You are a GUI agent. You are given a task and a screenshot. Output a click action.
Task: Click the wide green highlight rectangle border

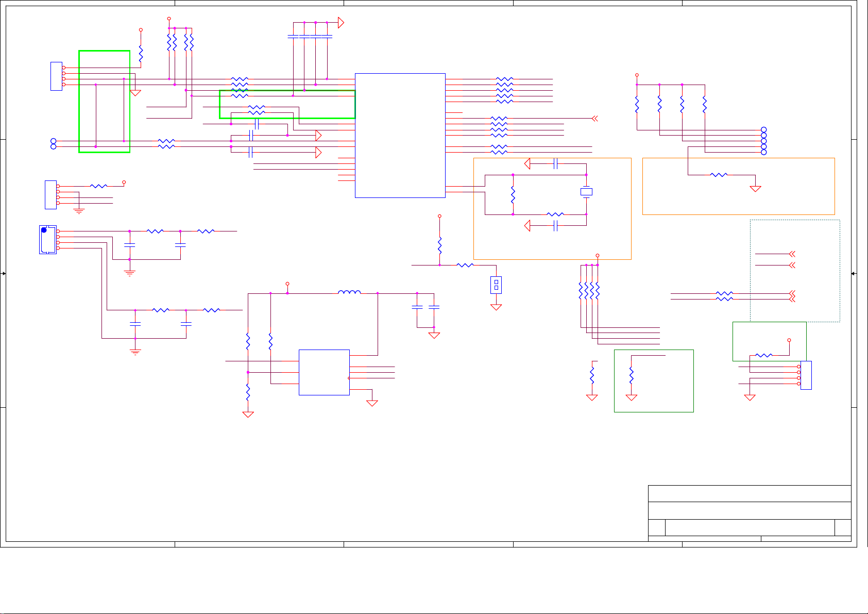[287, 91]
